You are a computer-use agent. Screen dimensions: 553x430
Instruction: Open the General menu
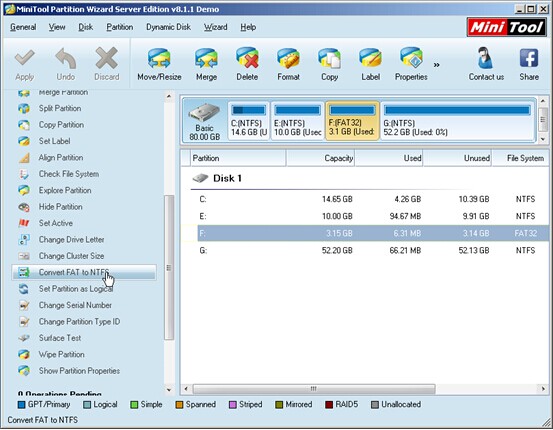tap(23, 27)
